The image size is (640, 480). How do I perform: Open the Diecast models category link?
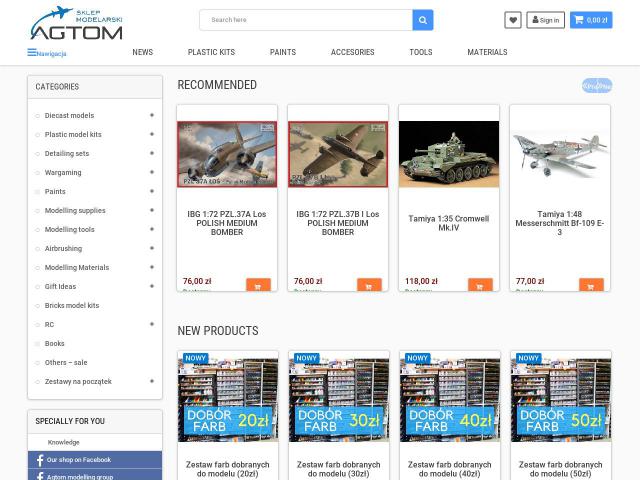click(69, 116)
